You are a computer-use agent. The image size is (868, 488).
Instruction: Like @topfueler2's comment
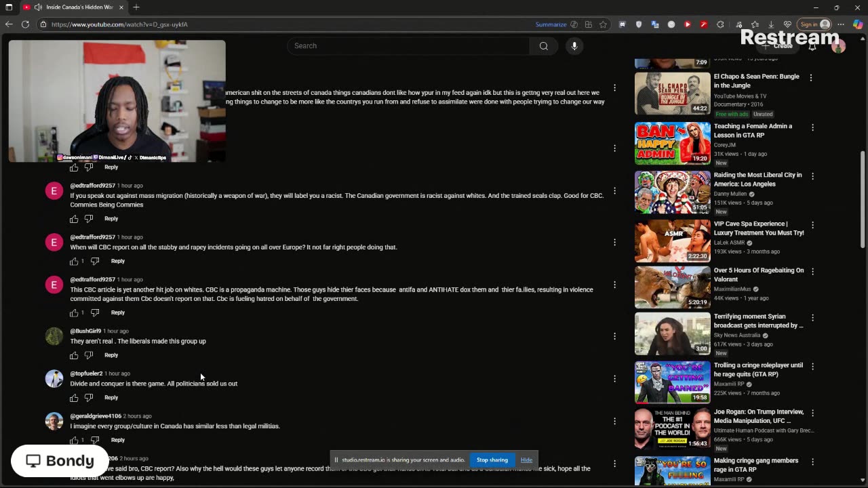click(74, 398)
